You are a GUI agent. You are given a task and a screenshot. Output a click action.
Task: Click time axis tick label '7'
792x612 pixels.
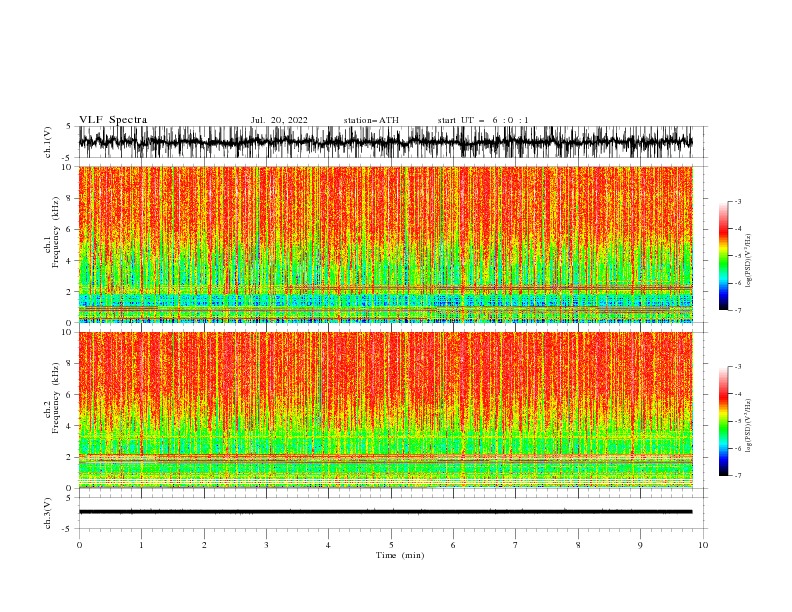[516, 545]
